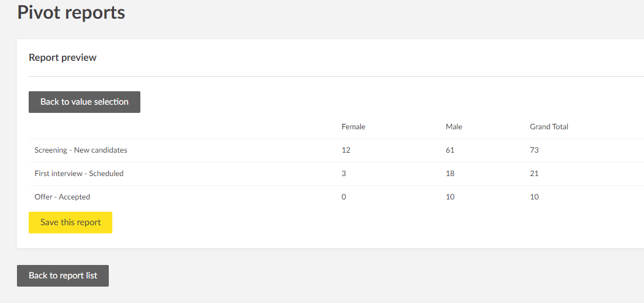
Task: Click Grand Total value 73
Action: pos(534,150)
